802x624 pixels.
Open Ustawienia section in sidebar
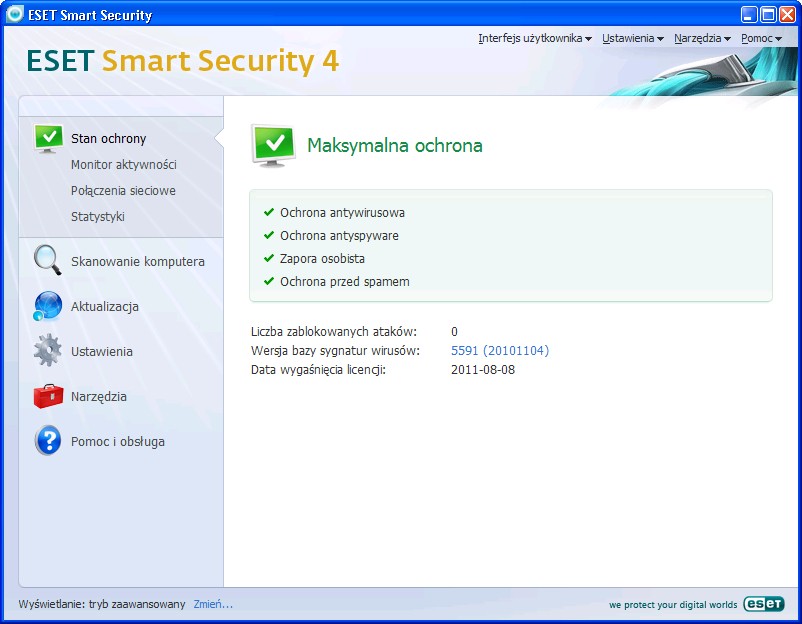[x=102, y=351]
